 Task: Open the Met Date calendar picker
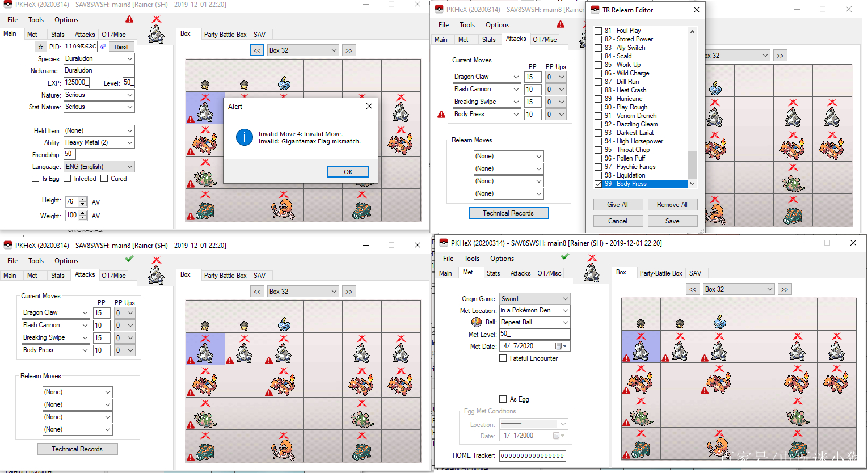point(561,346)
